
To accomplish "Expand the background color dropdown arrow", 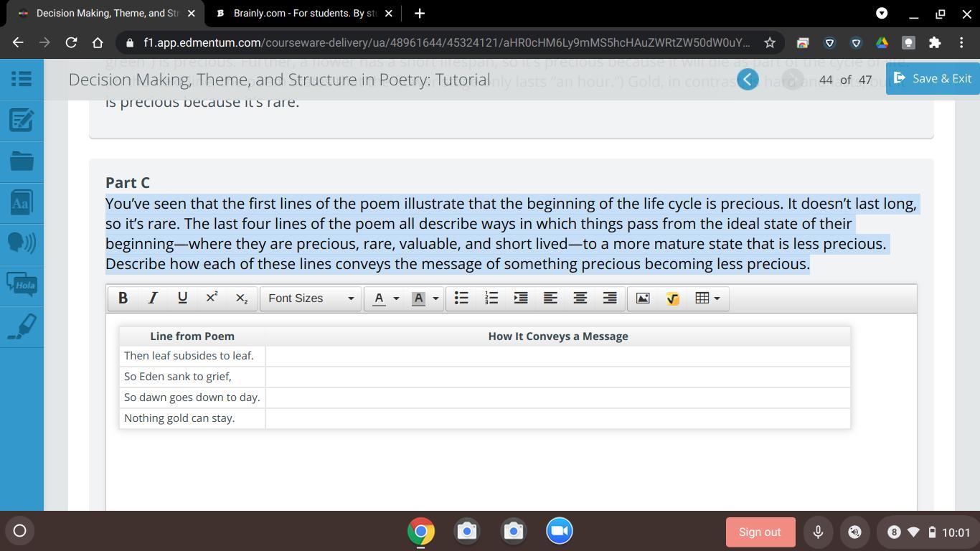I will (x=435, y=298).
